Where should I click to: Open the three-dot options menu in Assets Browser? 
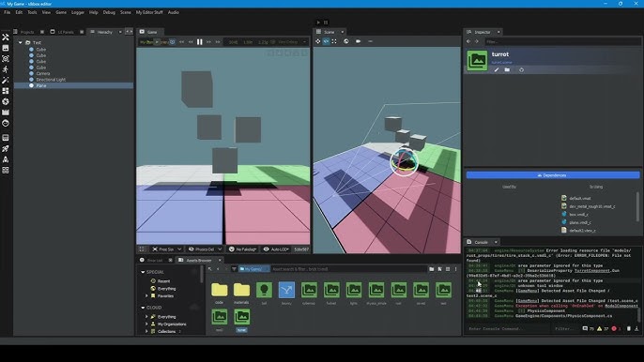point(455,269)
